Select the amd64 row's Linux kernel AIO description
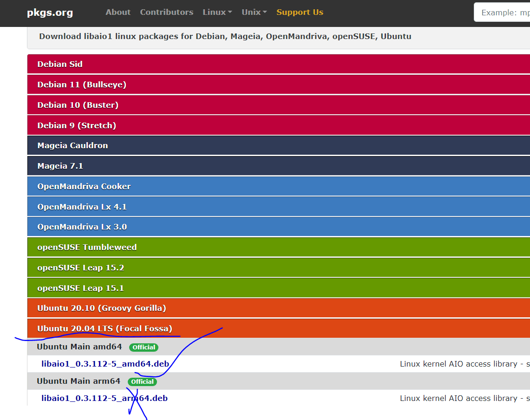530x420 pixels. pyautogui.click(x=465, y=364)
